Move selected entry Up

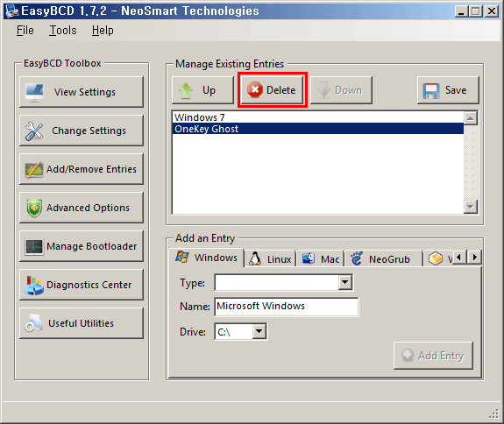click(x=202, y=90)
